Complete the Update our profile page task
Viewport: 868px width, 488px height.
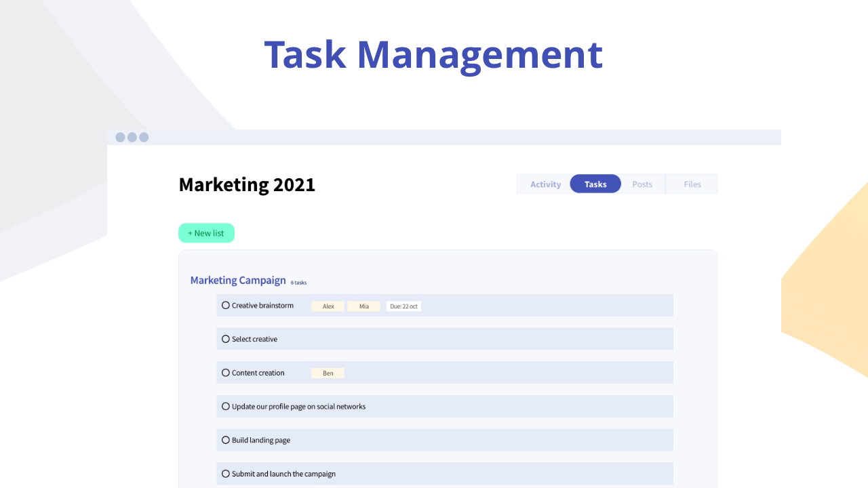(226, 407)
